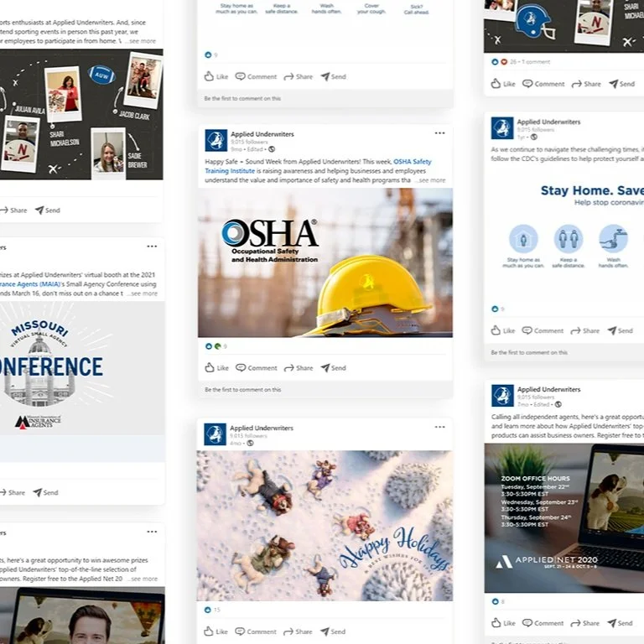Like the OSHA Safe + Sound Week post
This screenshot has width=644, height=644.
216,367
